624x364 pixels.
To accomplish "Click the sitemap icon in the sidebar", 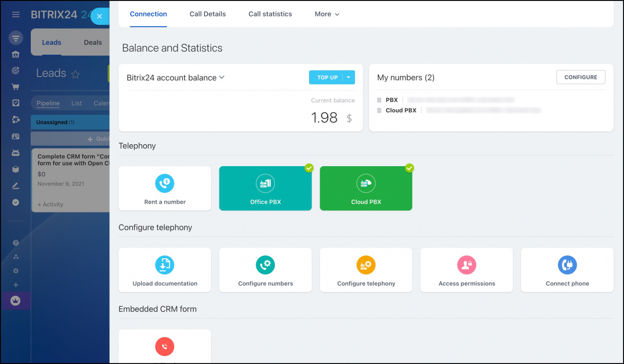I will coord(16,257).
